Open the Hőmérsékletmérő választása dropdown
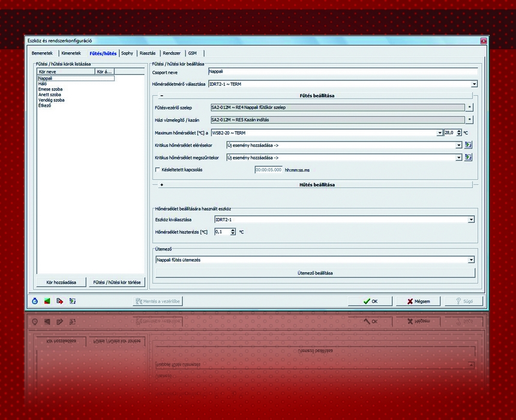Image resolution: width=516 pixels, height=420 pixels. (474, 84)
